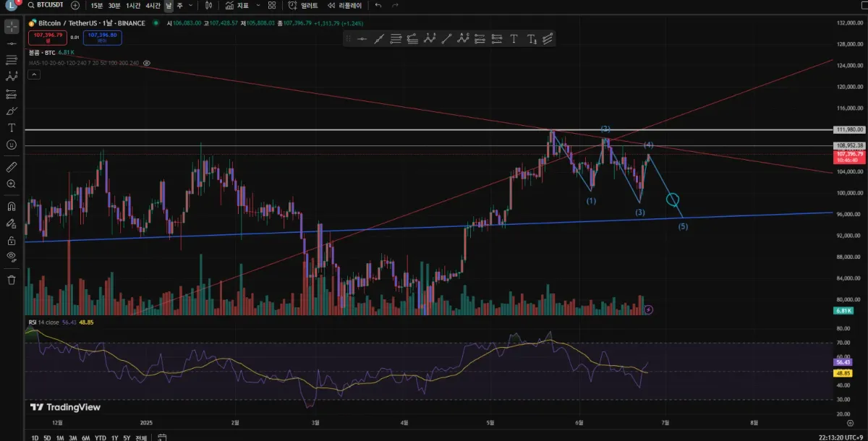
Task: Toggle hide all drawings eye icon
Action: coord(12,257)
